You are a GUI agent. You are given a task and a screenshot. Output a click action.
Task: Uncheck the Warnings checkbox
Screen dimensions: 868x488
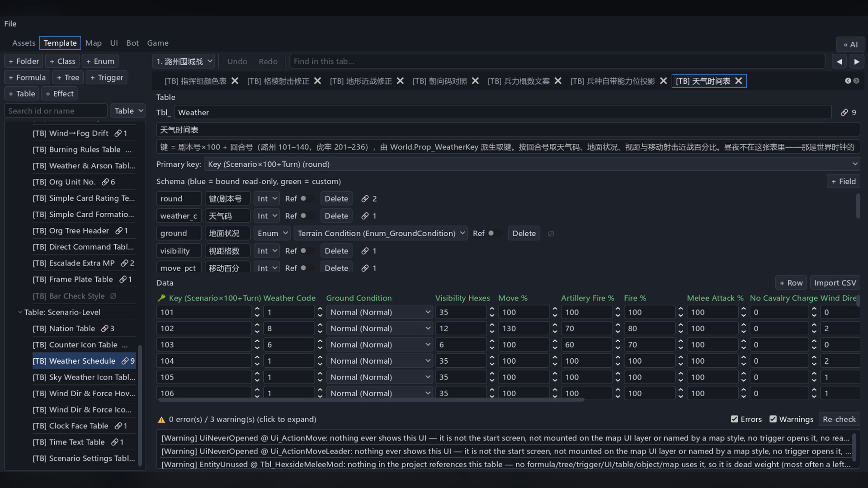773,419
